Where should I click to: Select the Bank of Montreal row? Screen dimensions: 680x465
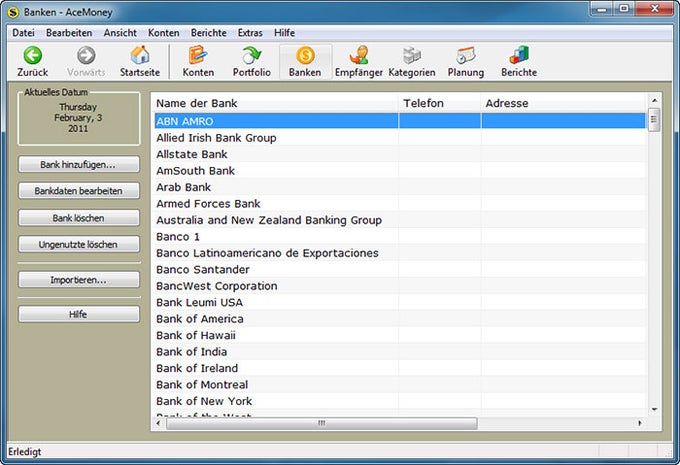400,385
